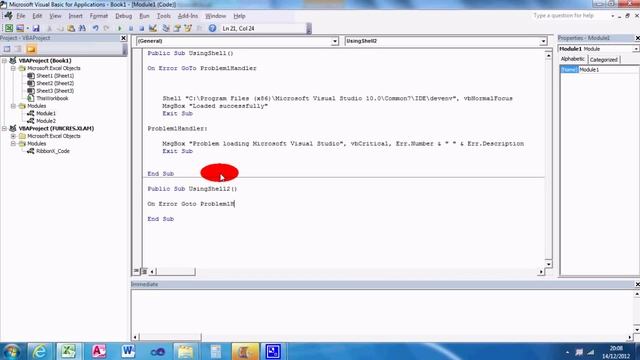Click the Name property value Module1

coord(608,70)
